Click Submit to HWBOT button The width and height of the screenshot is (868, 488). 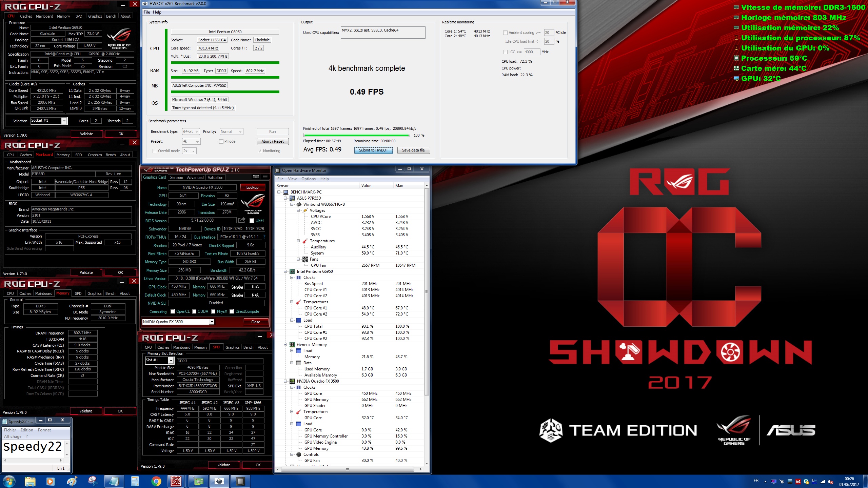coord(374,150)
